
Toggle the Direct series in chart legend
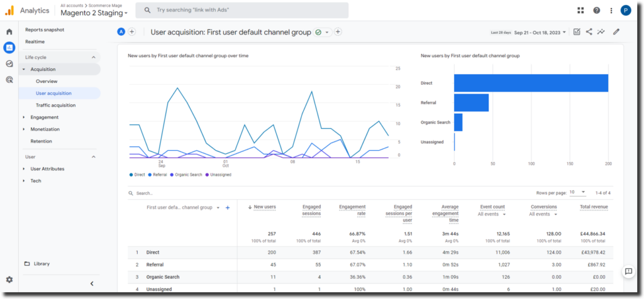pos(137,175)
